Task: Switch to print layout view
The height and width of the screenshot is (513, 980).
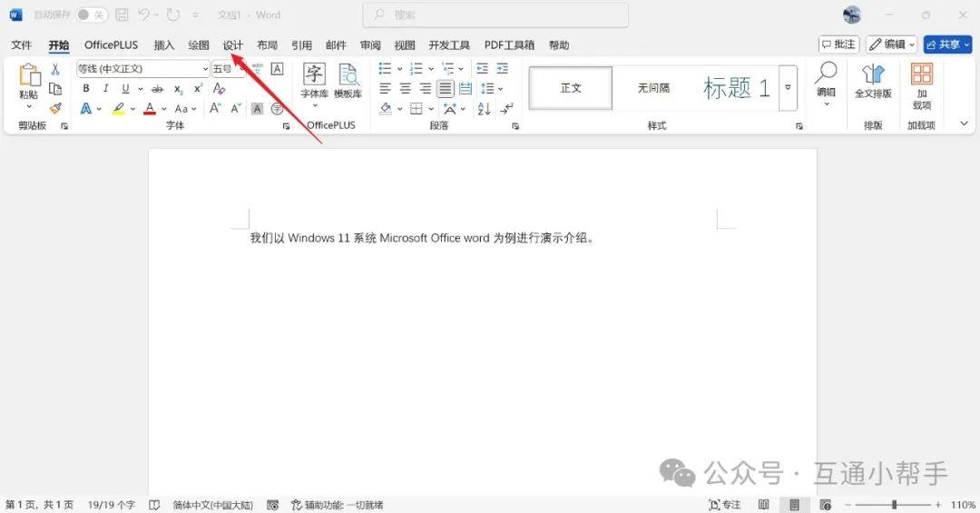Action: (x=794, y=504)
